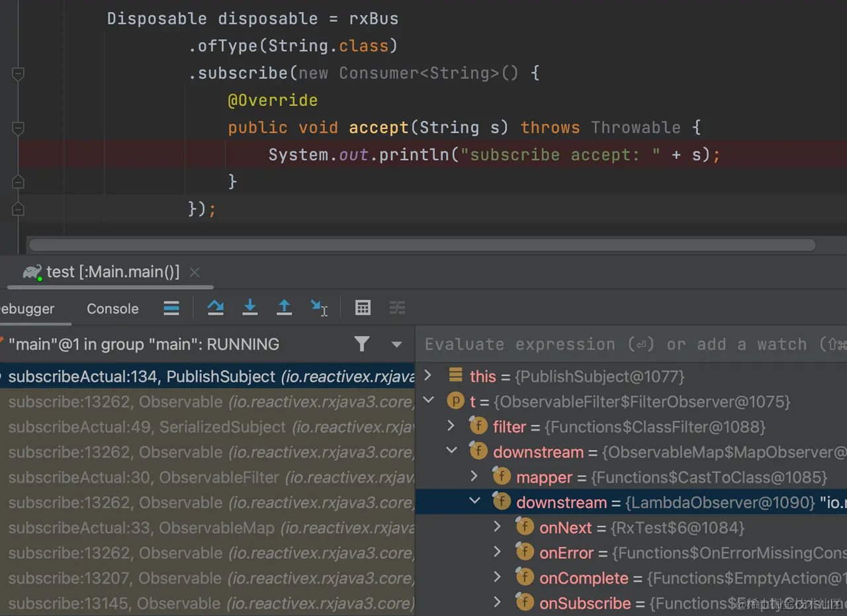Click the editor horizontal scrollbar
This screenshot has height=616, width=847.
pyautogui.click(x=422, y=245)
